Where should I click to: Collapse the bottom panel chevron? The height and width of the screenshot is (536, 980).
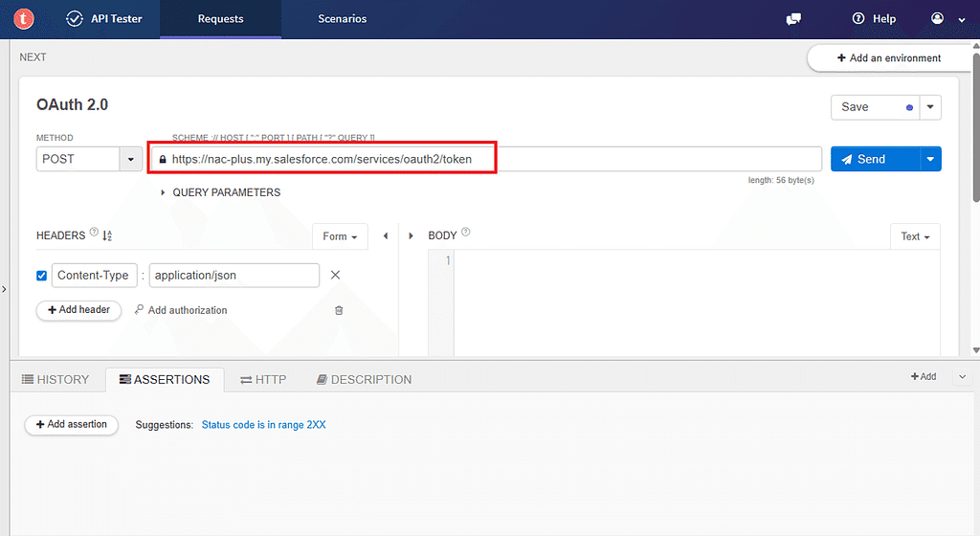coord(963,377)
